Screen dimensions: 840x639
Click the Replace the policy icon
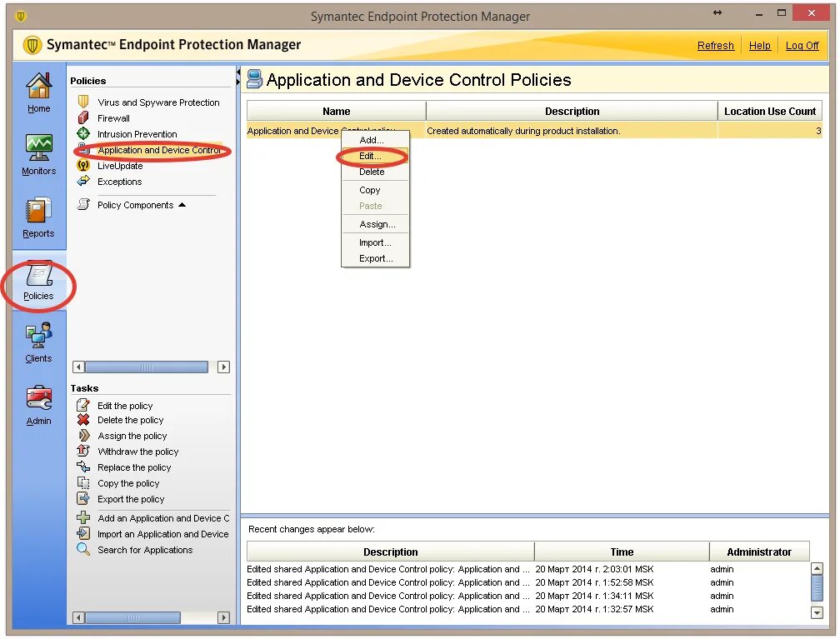pos(83,467)
